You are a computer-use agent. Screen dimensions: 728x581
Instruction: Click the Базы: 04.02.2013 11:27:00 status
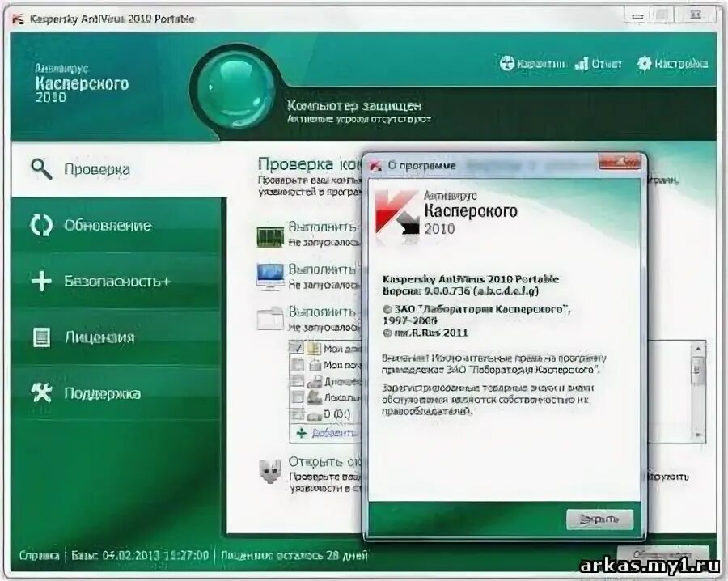(140, 555)
